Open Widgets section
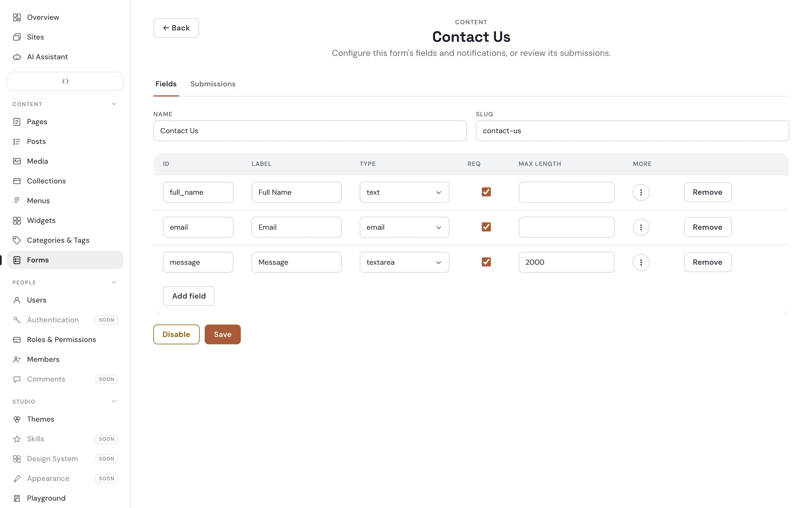The width and height of the screenshot is (812, 508). pyautogui.click(x=65, y=220)
